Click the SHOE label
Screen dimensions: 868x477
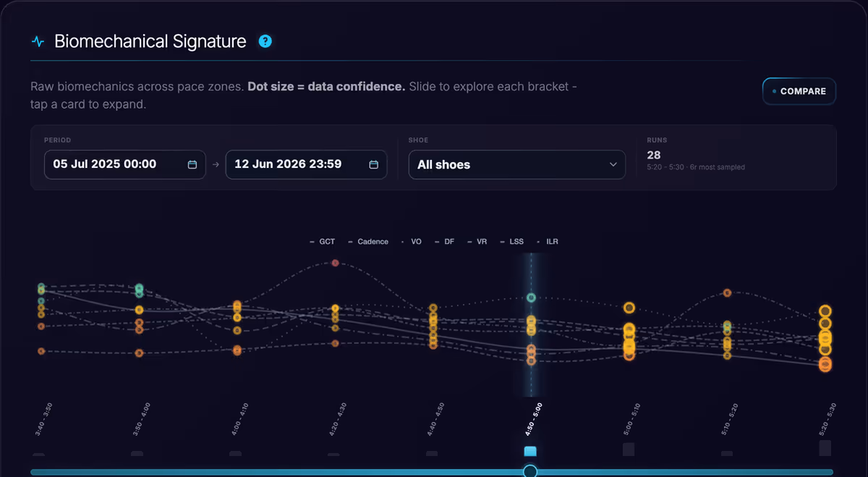[418, 140]
